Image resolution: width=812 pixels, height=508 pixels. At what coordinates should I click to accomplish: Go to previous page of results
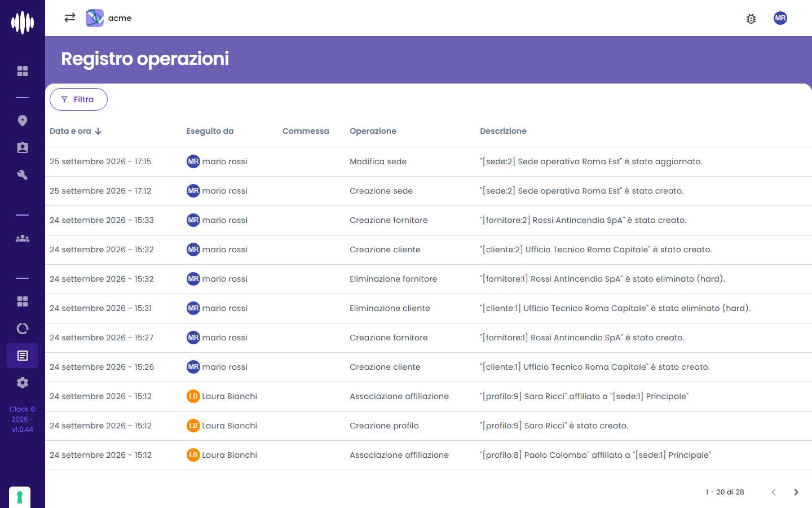(x=774, y=492)
